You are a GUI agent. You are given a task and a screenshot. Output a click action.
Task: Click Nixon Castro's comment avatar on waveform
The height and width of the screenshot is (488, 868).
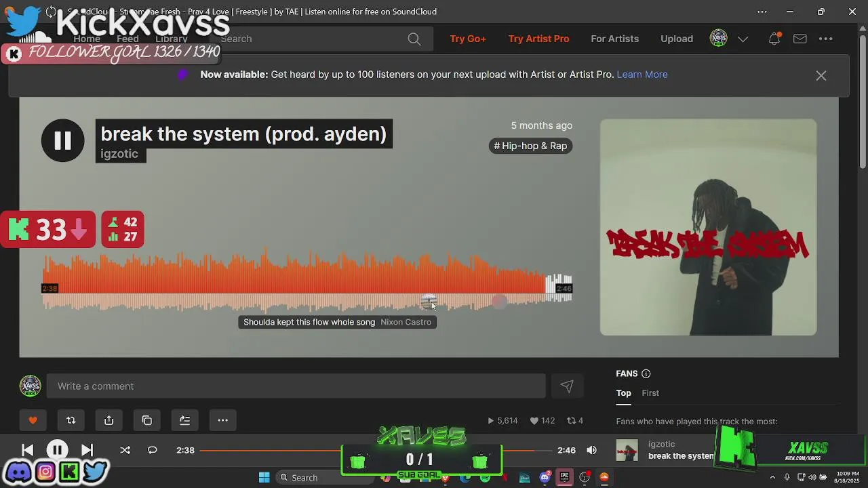click(x=429, y=300)
